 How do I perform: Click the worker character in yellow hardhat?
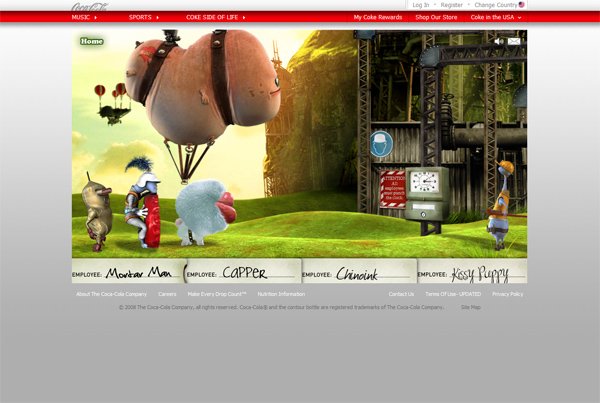(x=501, y=205)
